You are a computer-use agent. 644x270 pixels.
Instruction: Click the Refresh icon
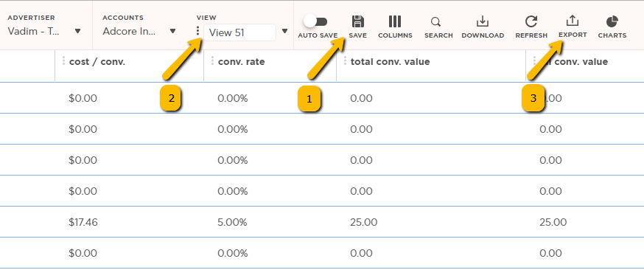pyautogui.click(x=531, y=21)
